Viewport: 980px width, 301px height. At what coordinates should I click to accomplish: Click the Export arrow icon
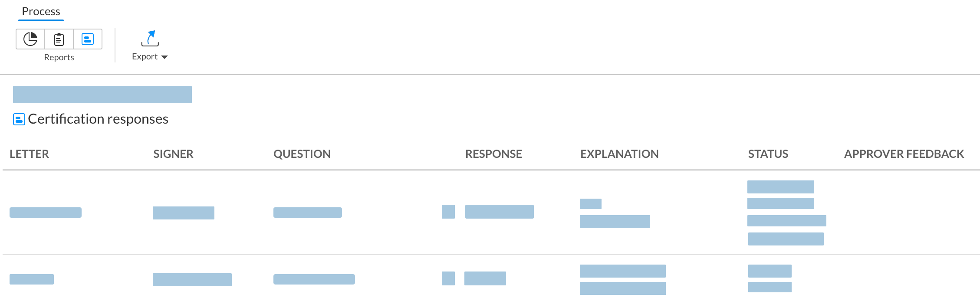coord(150,38)
